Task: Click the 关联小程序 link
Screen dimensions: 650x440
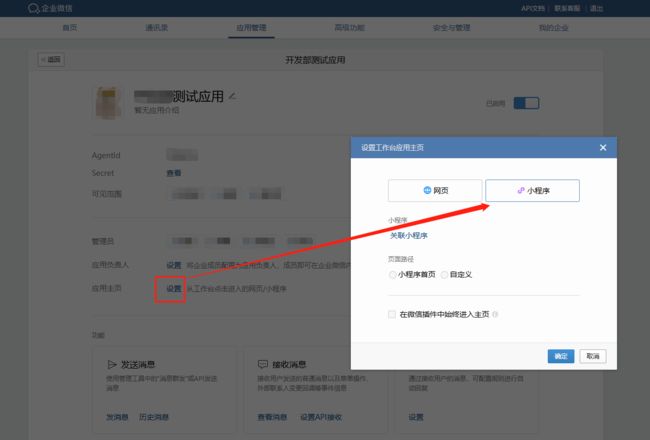Action: pos(408,236)
